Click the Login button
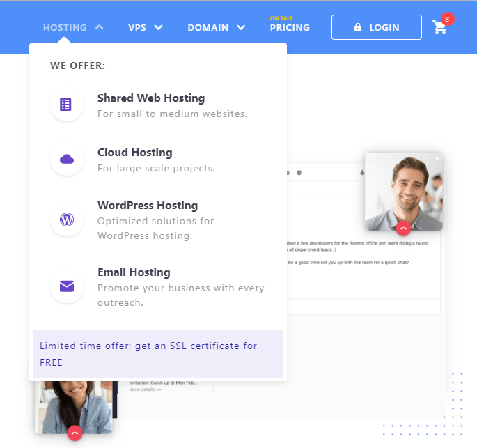This screenshot has width=477, height=448. [377, 28]
